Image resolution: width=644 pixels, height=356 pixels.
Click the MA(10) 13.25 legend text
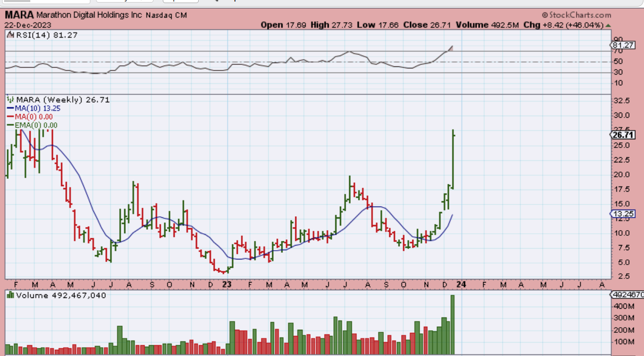coord(38,108)
